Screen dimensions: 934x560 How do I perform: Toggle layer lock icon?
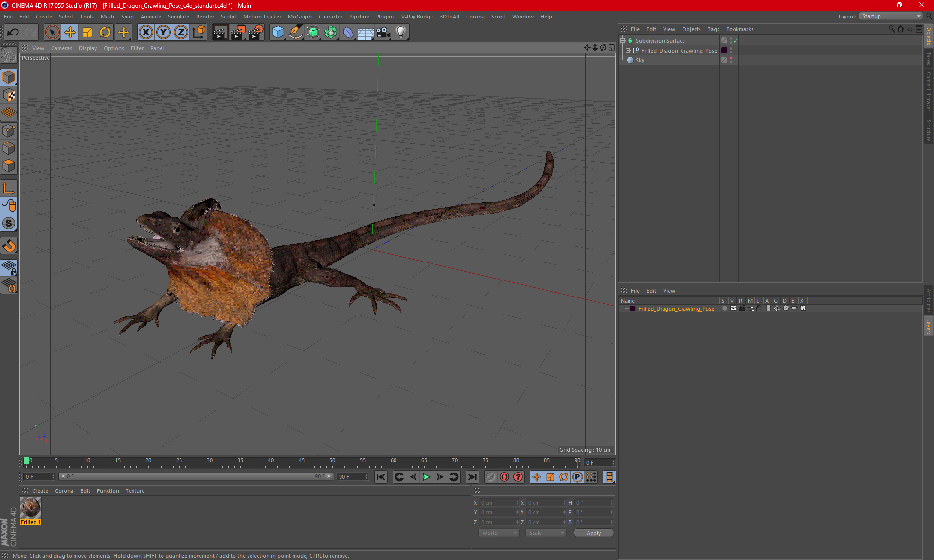(x=759, y=308)
